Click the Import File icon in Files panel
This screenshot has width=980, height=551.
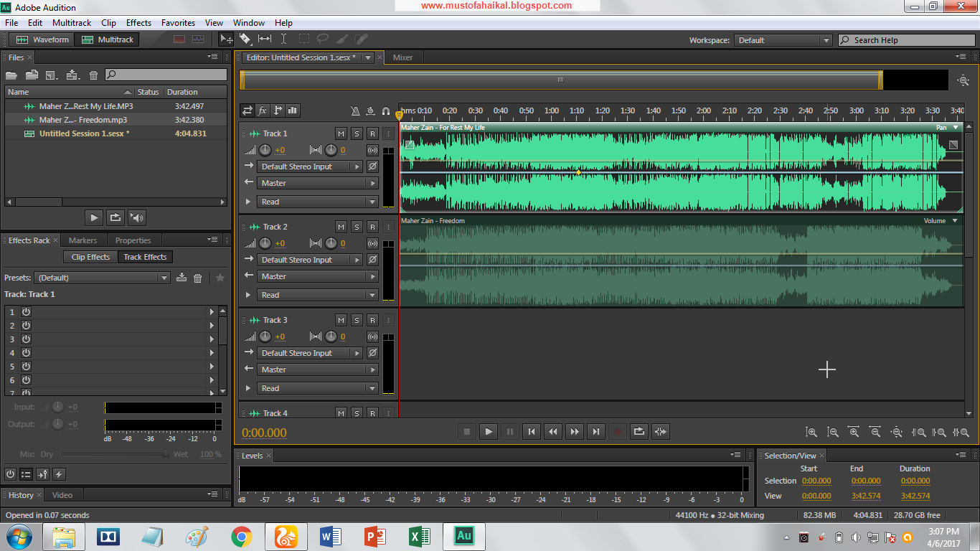click(32, 75)
